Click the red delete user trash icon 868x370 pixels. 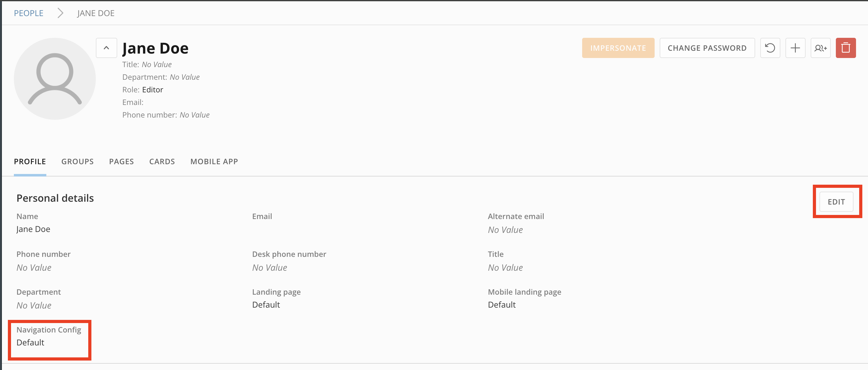coord(845,48)
